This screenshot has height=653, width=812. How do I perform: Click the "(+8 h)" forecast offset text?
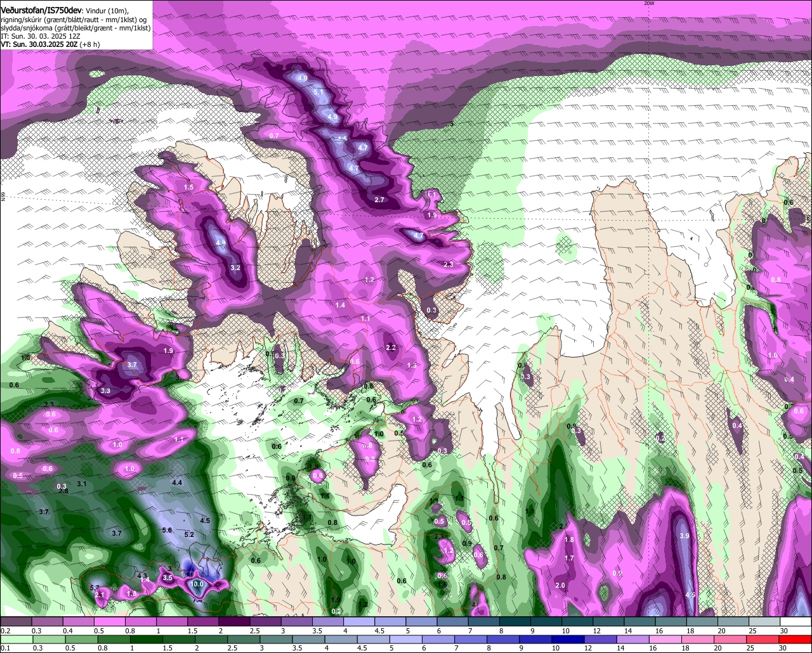click(89, 44)
